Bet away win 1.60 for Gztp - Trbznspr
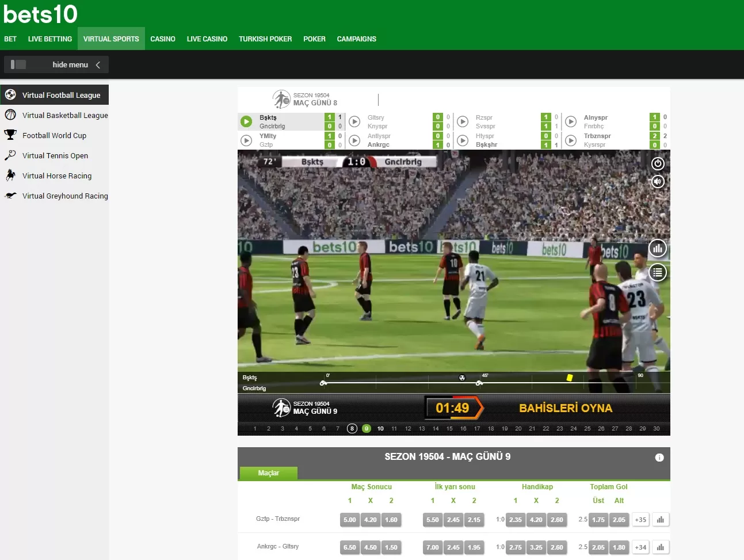The height and width of the screenshot is (560, 744). click(391, 520)
